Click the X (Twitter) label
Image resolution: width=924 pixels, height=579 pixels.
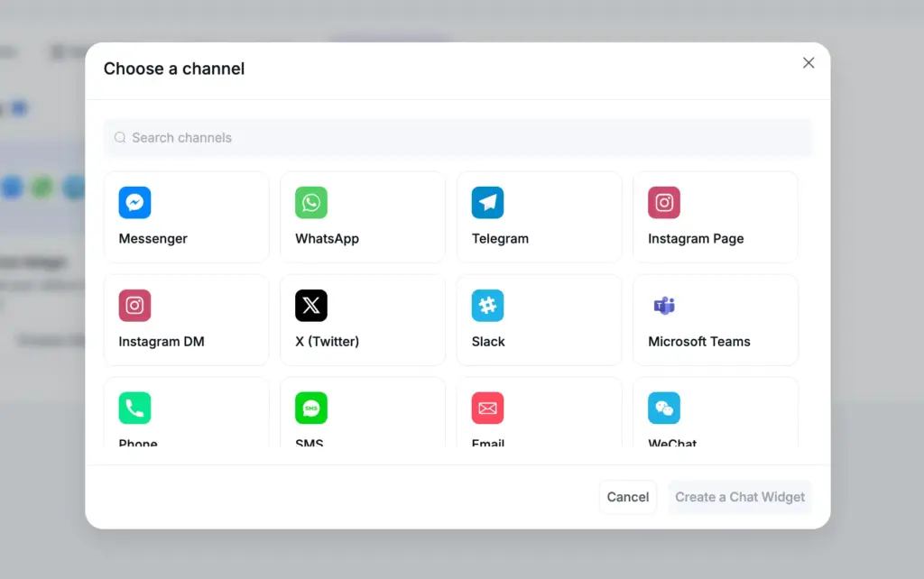(327, 342)
